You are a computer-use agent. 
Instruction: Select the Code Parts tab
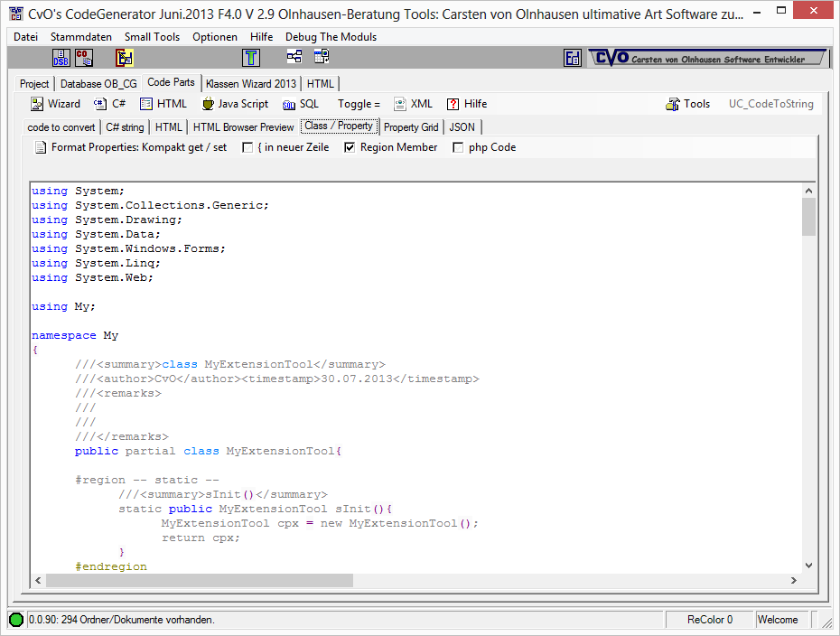[172, 82]
